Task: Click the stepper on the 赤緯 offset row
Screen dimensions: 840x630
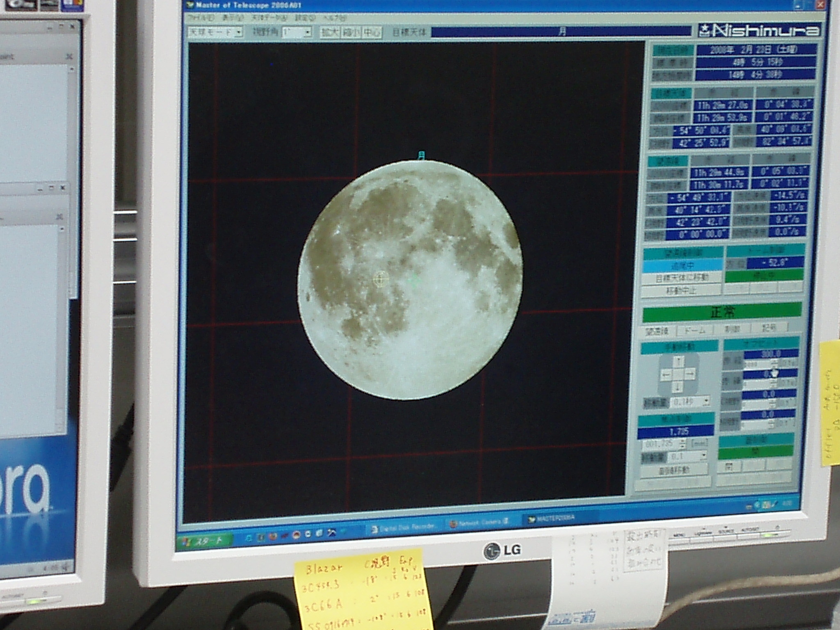Action: 773,383
